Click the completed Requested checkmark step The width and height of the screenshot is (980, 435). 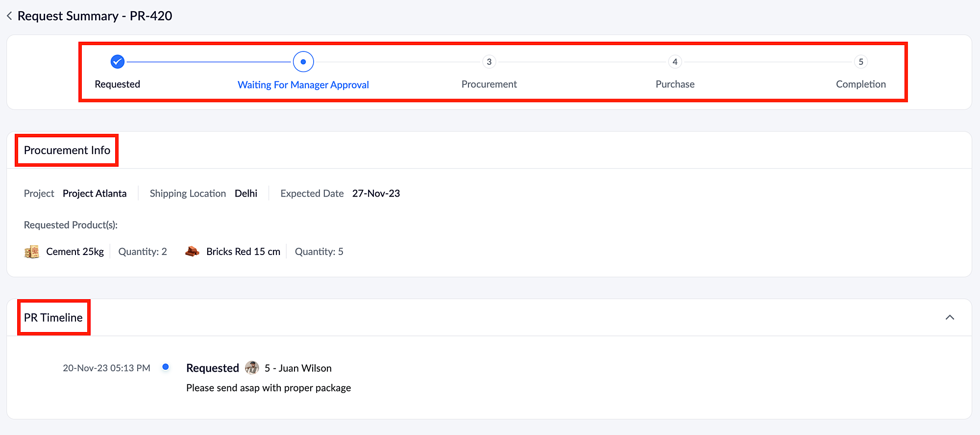pyautogui.click(x=118, y=62)
